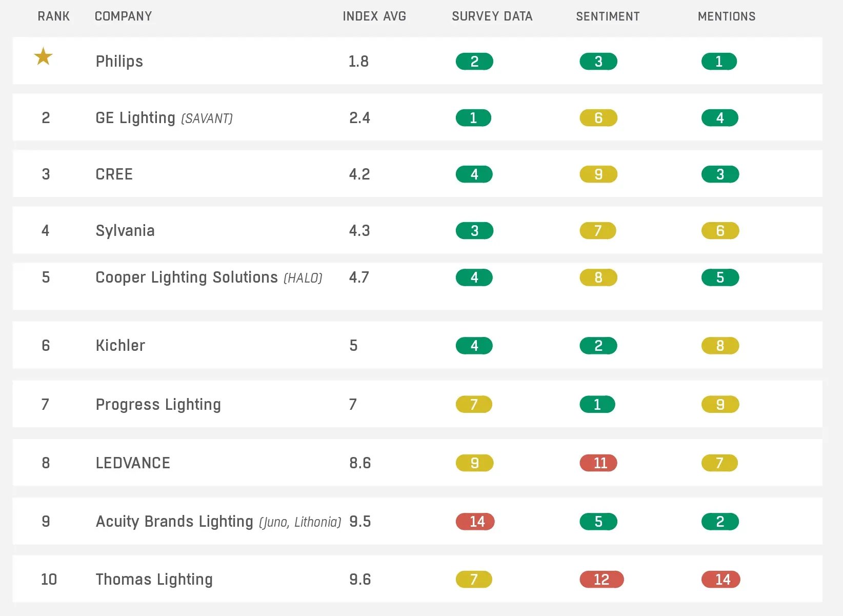The image size is (843, 616).
Task: Click Sylvania yellow mentions badge 6
Action: tap(720, 231)
